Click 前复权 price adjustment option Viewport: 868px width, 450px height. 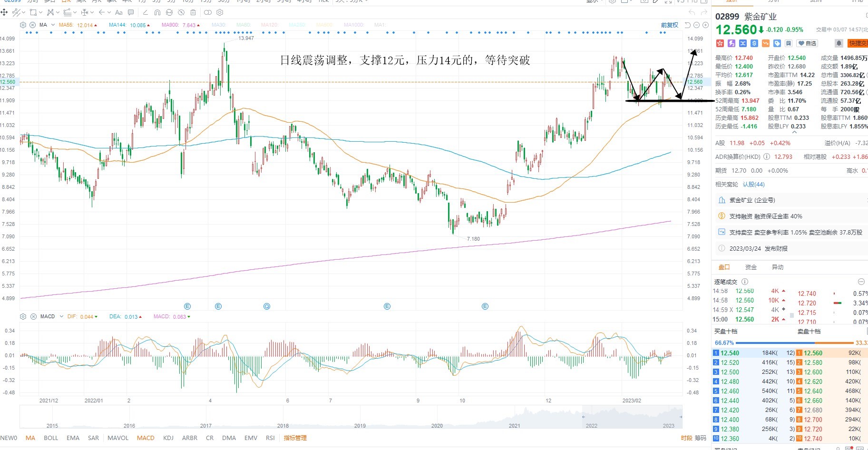click(x=669, y=25)
